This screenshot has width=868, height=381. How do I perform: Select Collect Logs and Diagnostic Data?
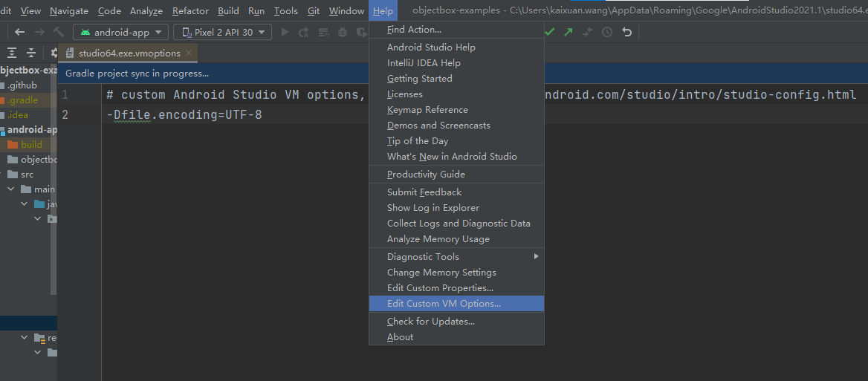pyautogui.click(x=457, y=224)
